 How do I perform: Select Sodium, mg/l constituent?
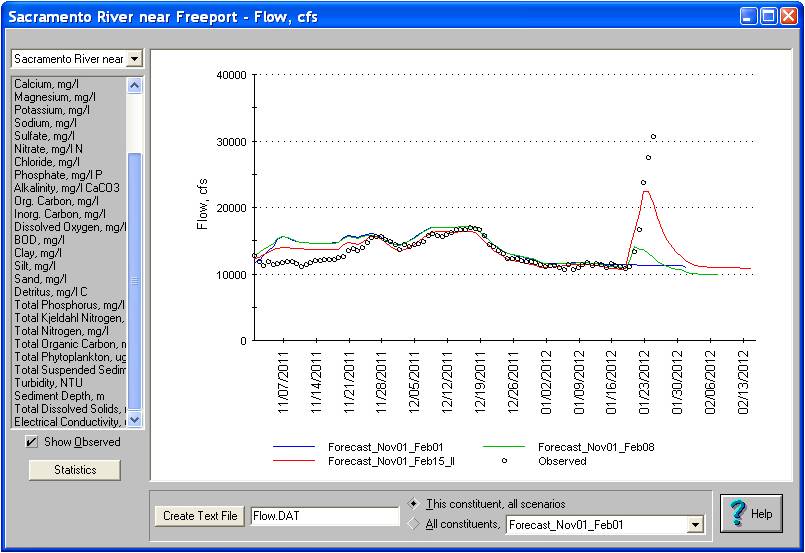(45, 123)
